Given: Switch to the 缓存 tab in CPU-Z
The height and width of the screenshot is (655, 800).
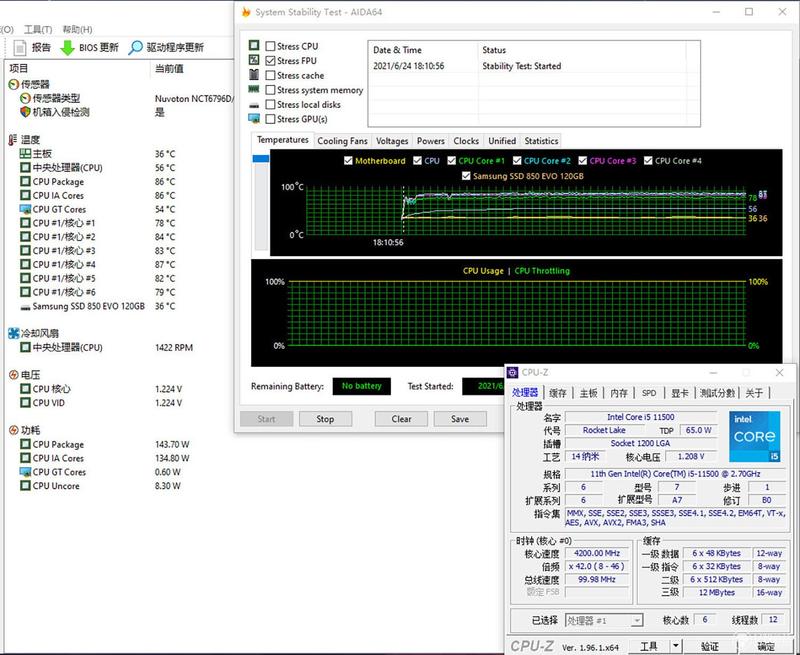Looking at the screenshot, I should click(x=558, y=393).
